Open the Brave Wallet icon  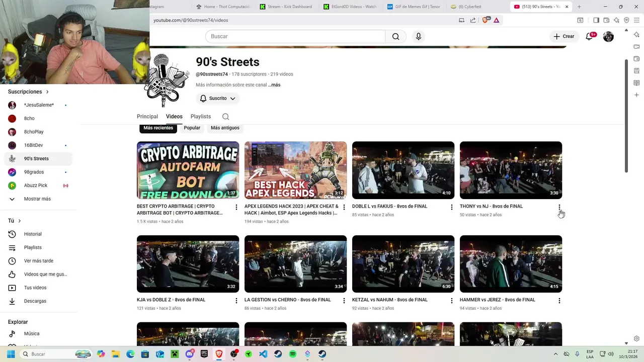pyautogui.click(x=606, y=20)
